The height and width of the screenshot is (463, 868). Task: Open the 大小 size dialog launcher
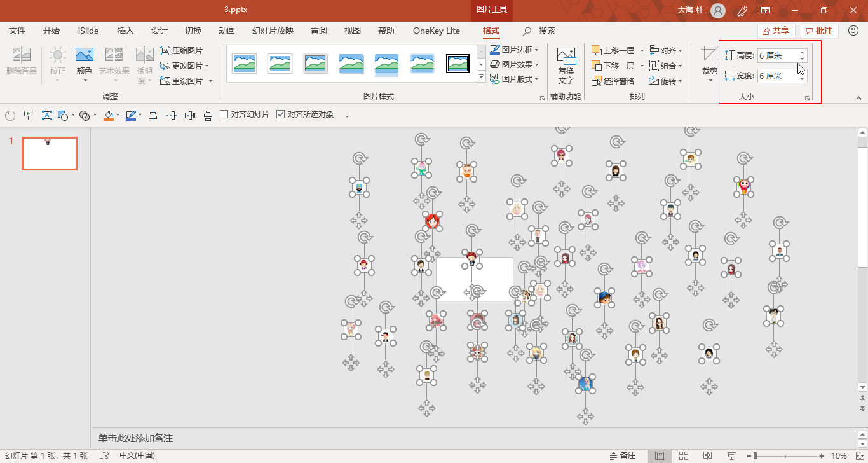[x=808, y=99]
